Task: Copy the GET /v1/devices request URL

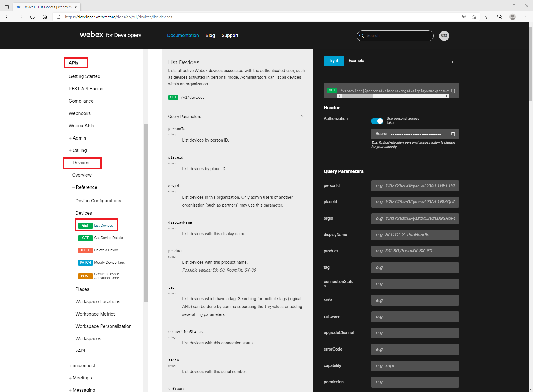Action: click(453, 91)
